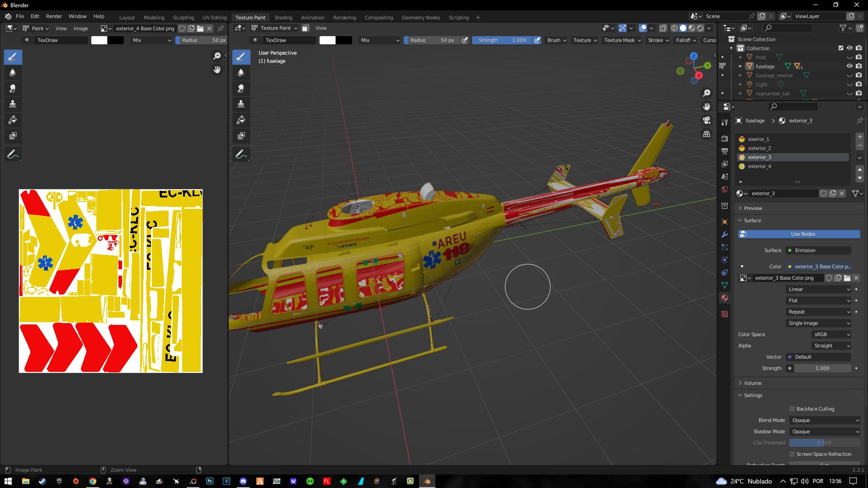Open the Render menu
This screenshot has width=868, height=488.
coord(54,16)
